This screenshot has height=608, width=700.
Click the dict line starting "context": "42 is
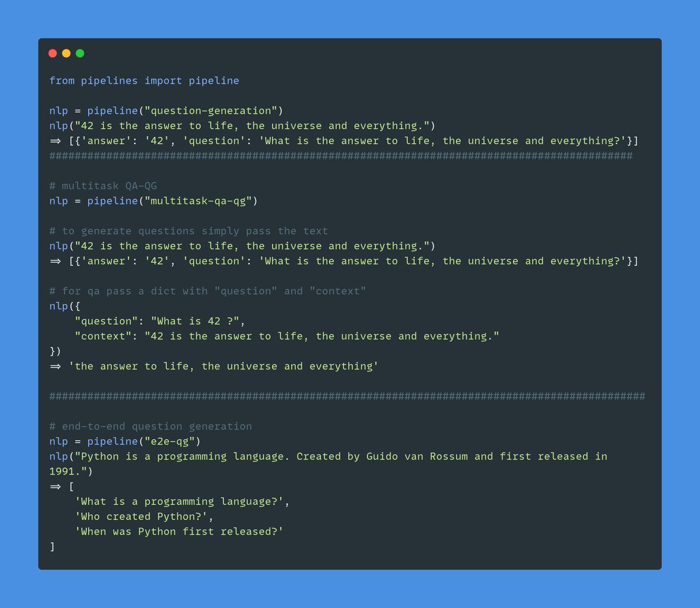[x=287, y=336]
